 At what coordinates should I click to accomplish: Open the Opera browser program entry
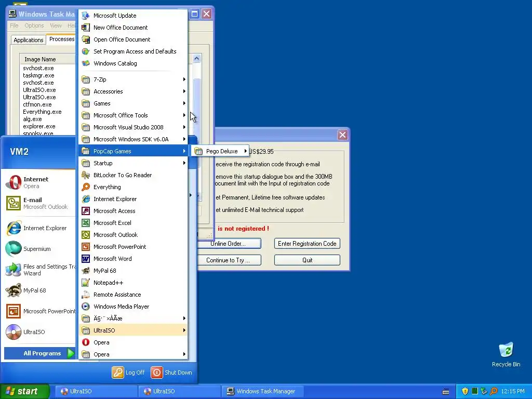(134, 342)
